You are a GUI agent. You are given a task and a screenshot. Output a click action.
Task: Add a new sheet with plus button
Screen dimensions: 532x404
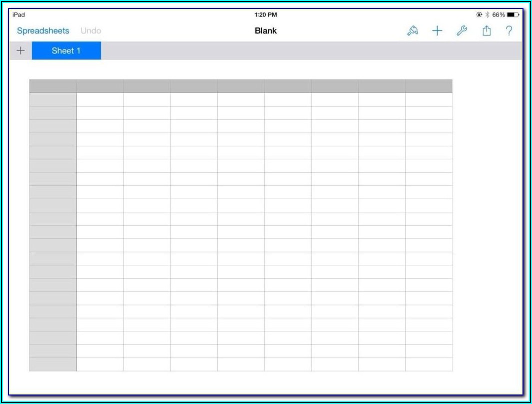point(21,51)
